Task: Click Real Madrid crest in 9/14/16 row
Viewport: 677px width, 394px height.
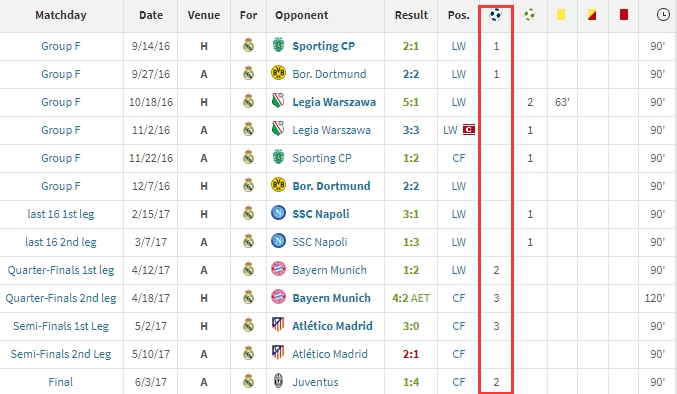Action: (x=248, y=45)
